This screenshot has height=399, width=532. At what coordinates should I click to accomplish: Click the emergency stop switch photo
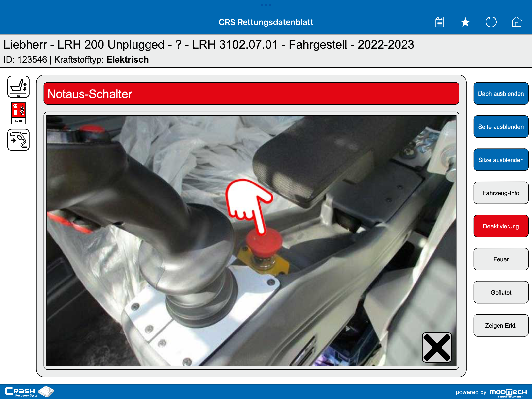[x=251, y=240]
